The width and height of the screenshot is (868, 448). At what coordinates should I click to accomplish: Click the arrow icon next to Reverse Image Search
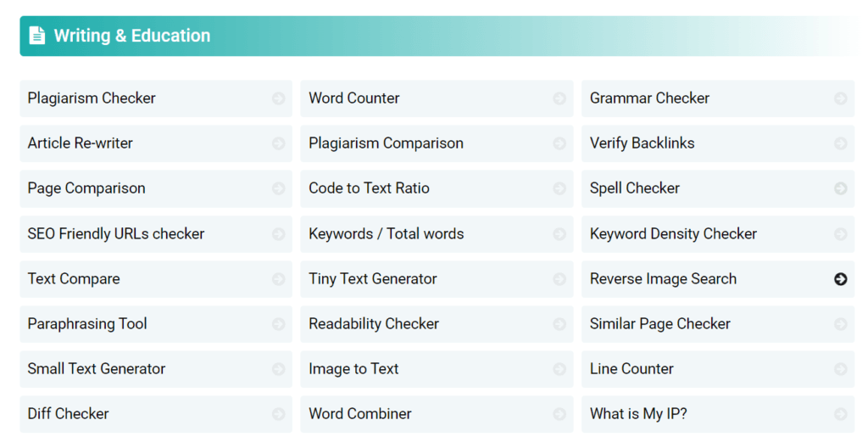pos(840,279)
